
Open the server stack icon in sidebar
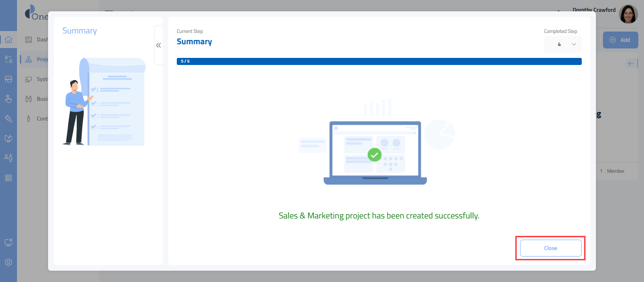8,177
